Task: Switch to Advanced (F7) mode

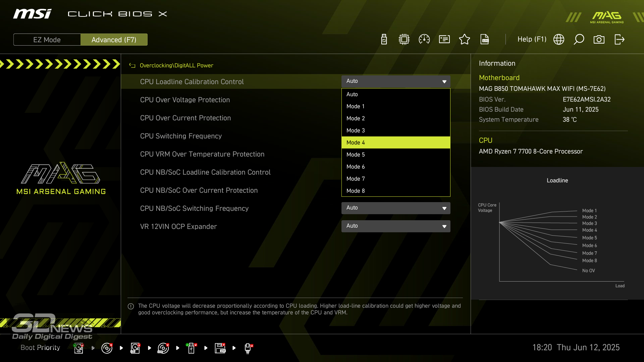Action: [x=114, y=40]
